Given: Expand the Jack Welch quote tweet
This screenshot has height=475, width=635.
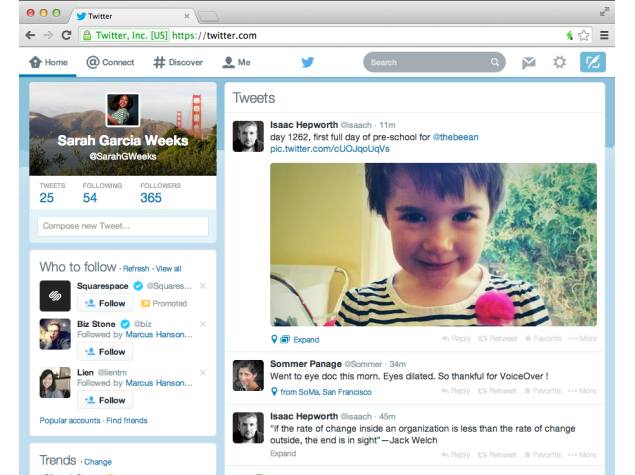Looking at the screenshot, I should click(x=283, y=453).
